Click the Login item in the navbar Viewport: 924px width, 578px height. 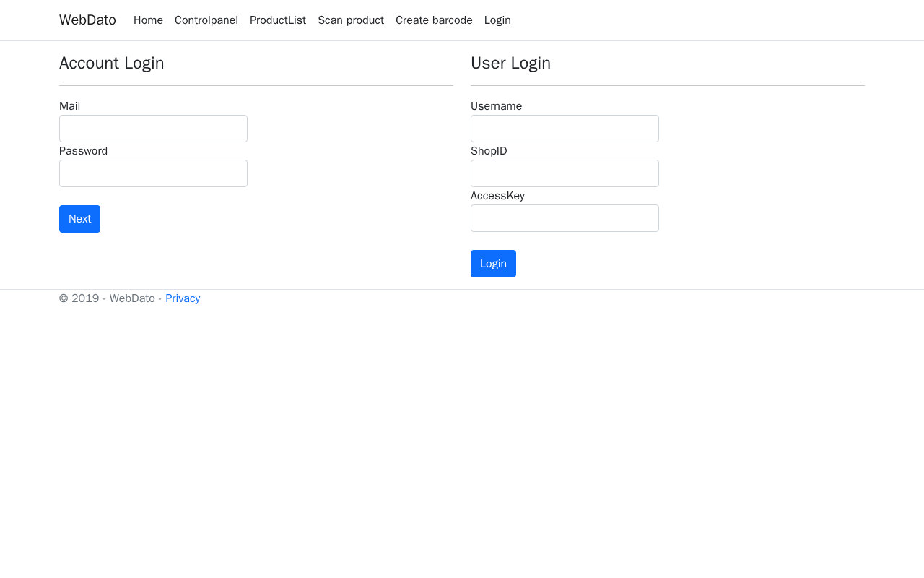497,20
